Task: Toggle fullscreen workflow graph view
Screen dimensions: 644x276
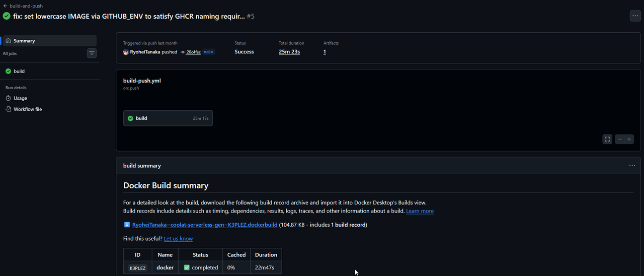Action: pyautogui.click(x=607, y=139)
